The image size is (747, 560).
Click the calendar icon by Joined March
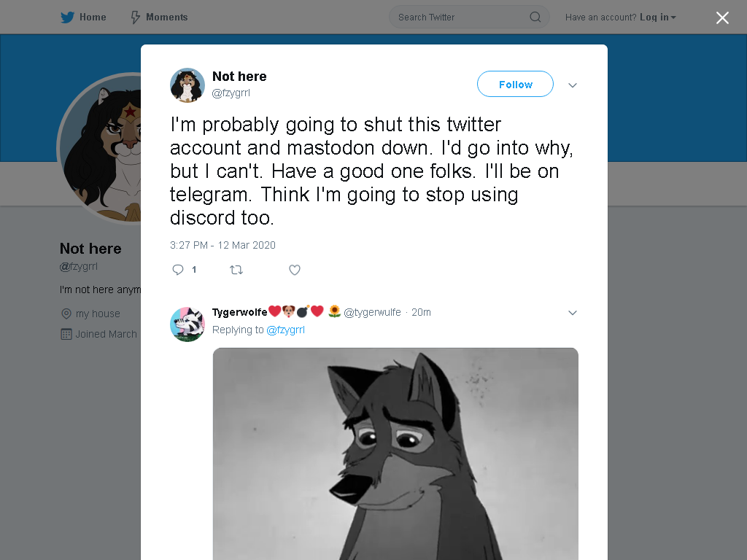point(66,334)
